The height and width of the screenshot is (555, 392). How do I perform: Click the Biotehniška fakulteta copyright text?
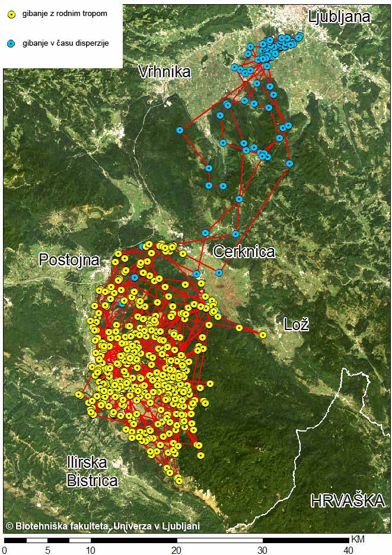(102, 526)
